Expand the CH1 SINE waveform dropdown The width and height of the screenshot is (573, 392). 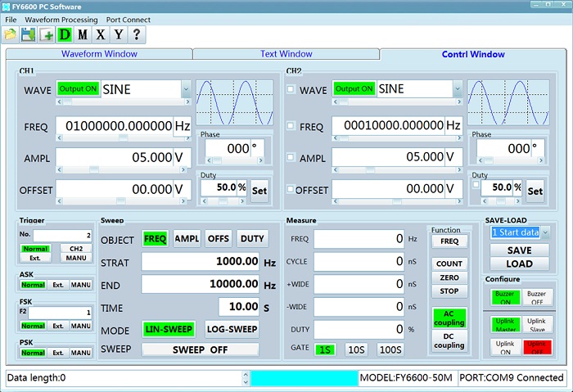[186, 89]
